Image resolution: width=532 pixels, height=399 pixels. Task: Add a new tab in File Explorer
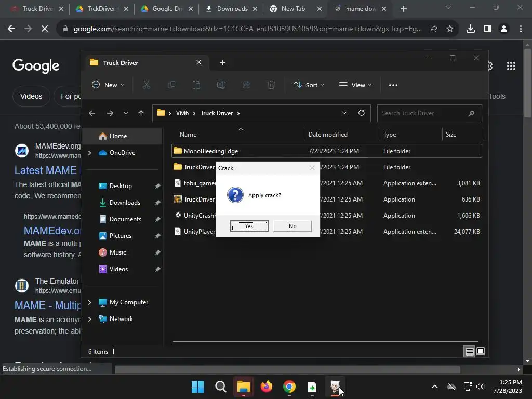click(222, 63)
